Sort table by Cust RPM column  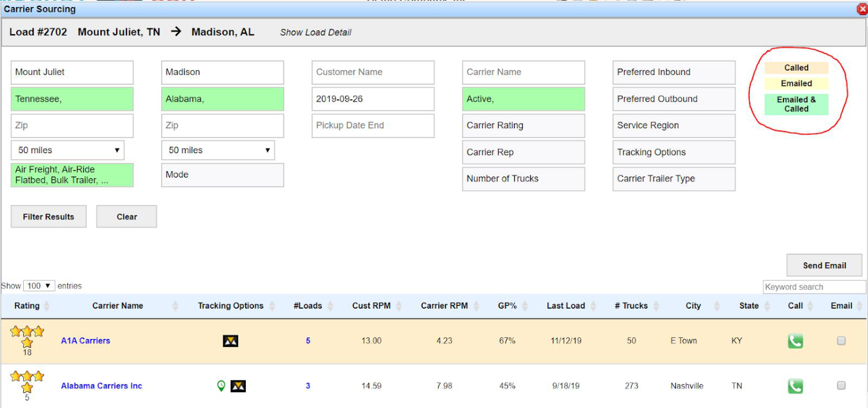point(371,306)
